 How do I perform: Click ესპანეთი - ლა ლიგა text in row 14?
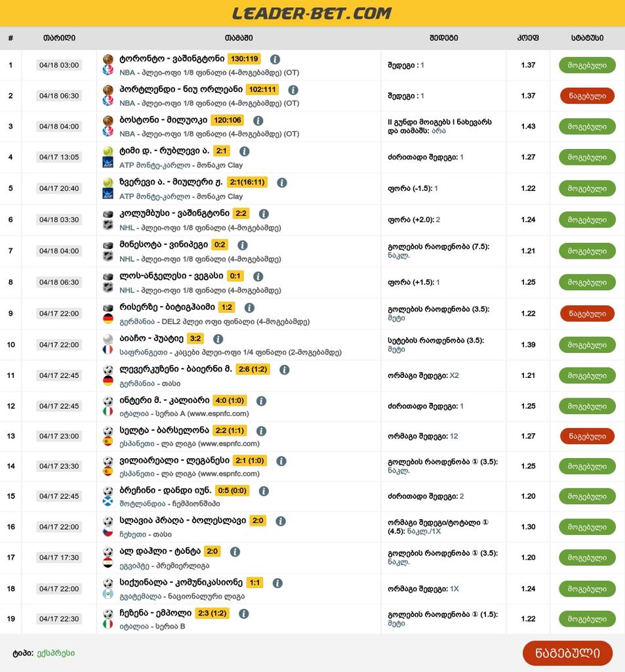190,474
